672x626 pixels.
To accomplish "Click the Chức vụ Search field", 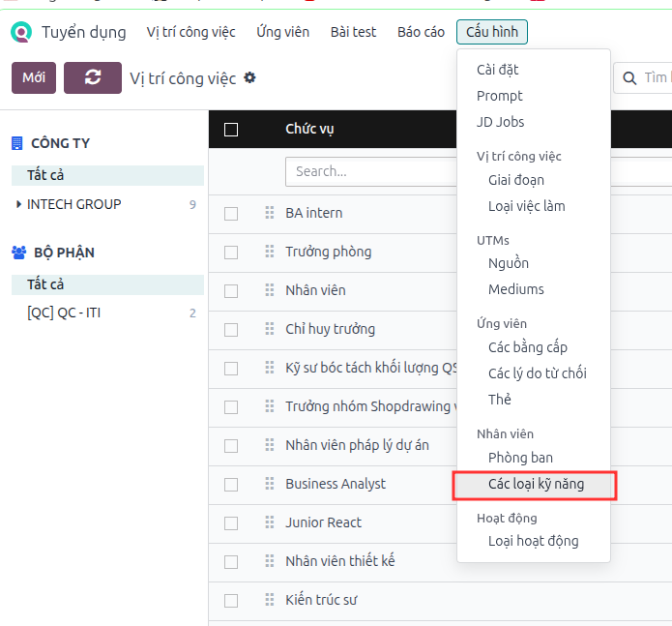I will 371,171.
